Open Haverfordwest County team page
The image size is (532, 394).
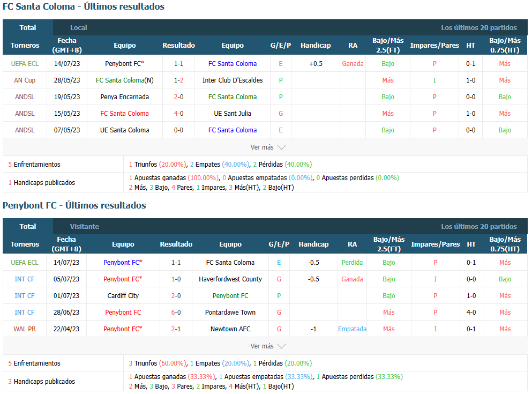click(230, 279)
